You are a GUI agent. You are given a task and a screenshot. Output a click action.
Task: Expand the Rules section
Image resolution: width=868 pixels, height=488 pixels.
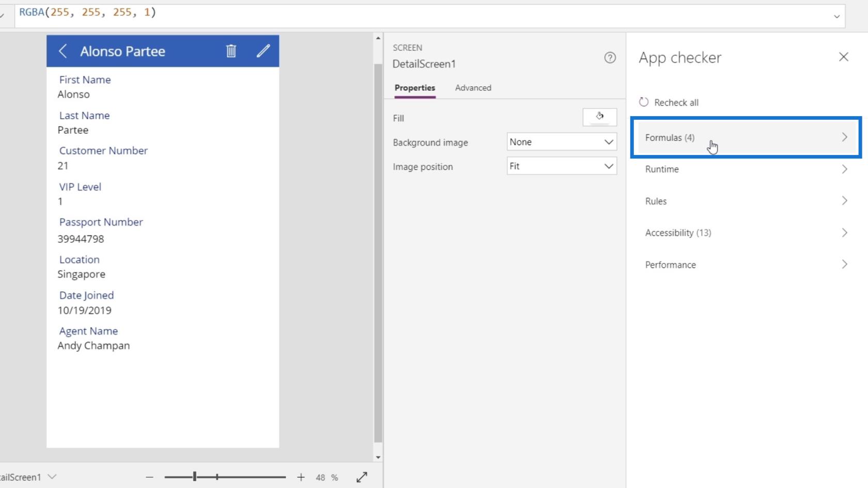pos(746,201)
